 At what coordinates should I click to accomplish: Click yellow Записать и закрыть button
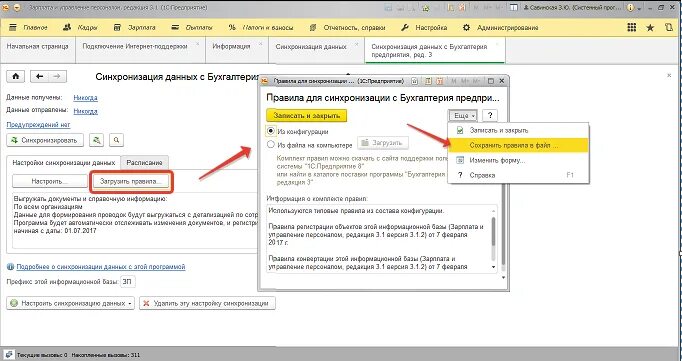[307, 115]
